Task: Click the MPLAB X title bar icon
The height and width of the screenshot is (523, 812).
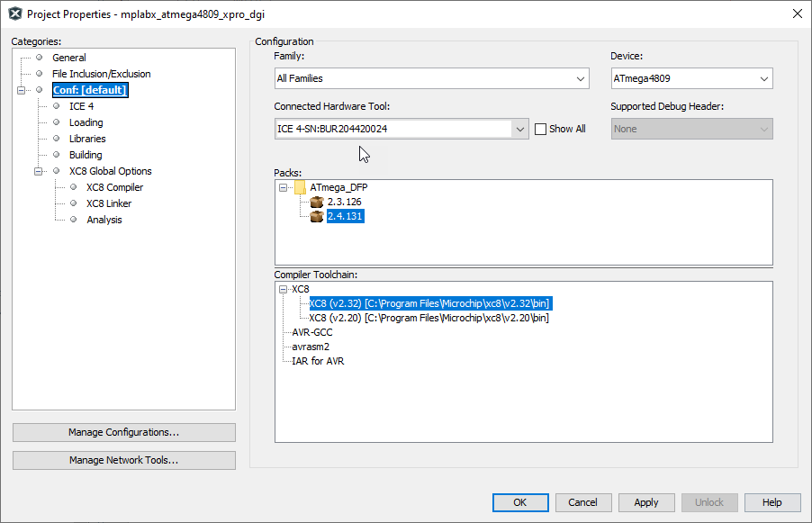Action: (x=14, y=14)
